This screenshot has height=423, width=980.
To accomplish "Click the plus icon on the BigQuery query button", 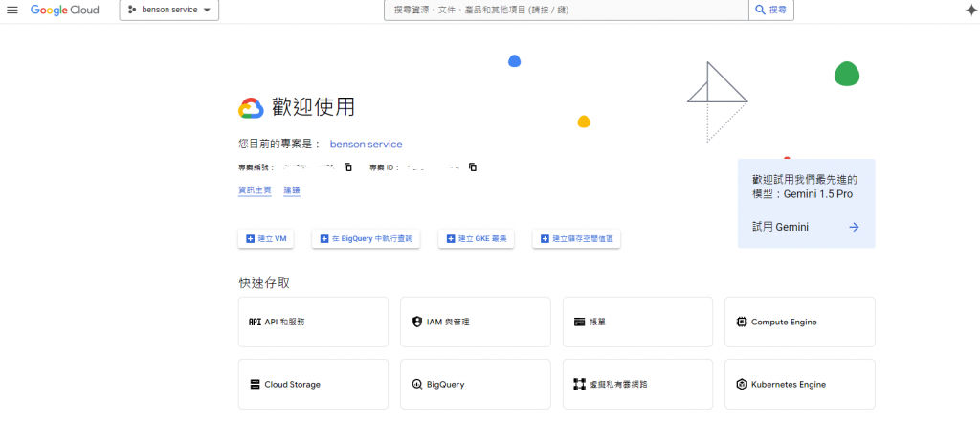I will point(324,238).
